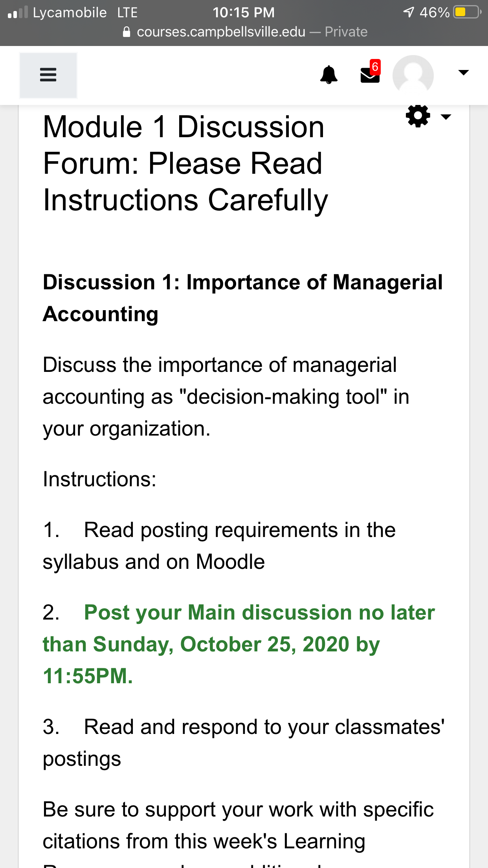Screen dimensions: 488x868
Task: Click the forum settings gear icon
Action: tap(418, 116)
